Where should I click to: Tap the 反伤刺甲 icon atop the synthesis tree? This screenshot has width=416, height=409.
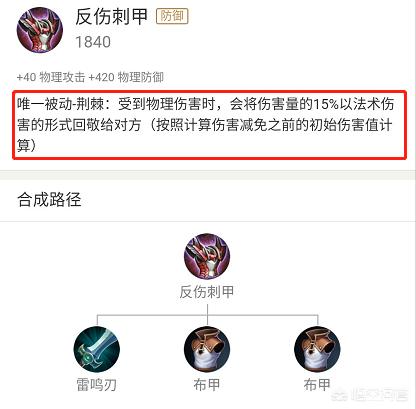click(207, 256)
